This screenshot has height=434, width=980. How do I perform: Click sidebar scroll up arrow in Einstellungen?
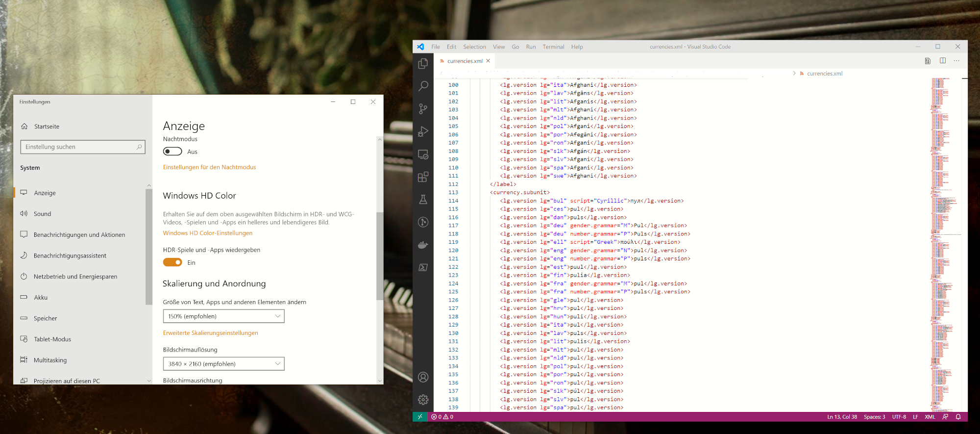[149, 185]
